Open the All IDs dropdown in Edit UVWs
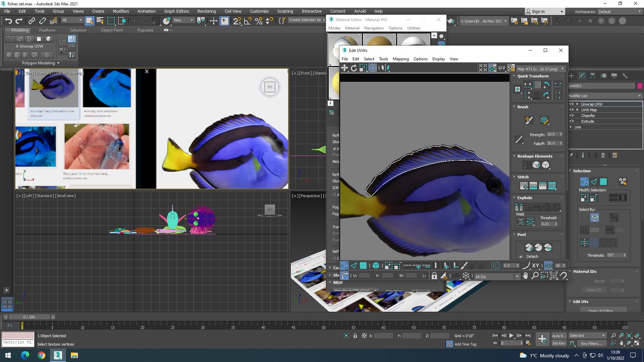644x362 pixels. [x=497, y=277]
